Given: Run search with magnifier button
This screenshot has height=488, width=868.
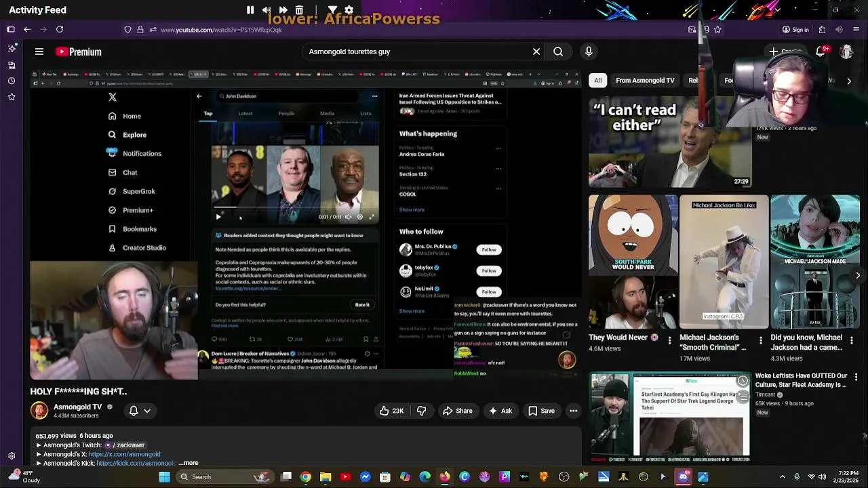Looking at the screenshot, I should (558, 52).
